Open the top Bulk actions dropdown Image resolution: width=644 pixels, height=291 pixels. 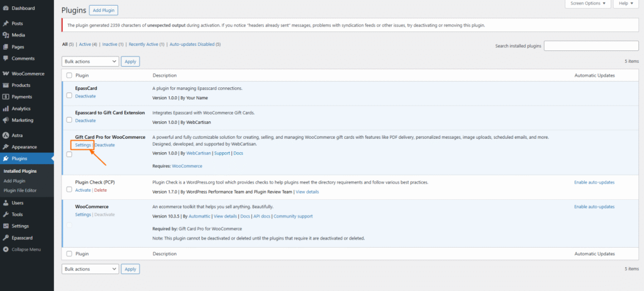(x=90, y=61)
